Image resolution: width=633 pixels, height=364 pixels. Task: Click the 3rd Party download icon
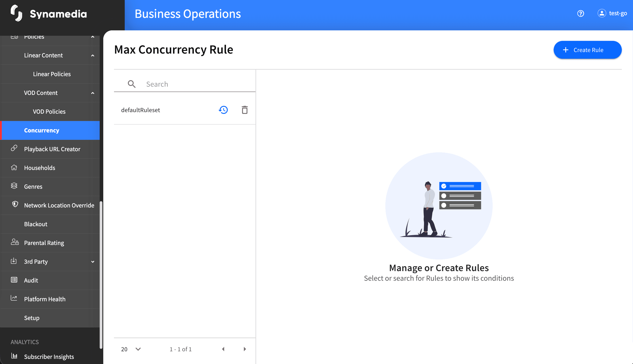pos(14,261)
